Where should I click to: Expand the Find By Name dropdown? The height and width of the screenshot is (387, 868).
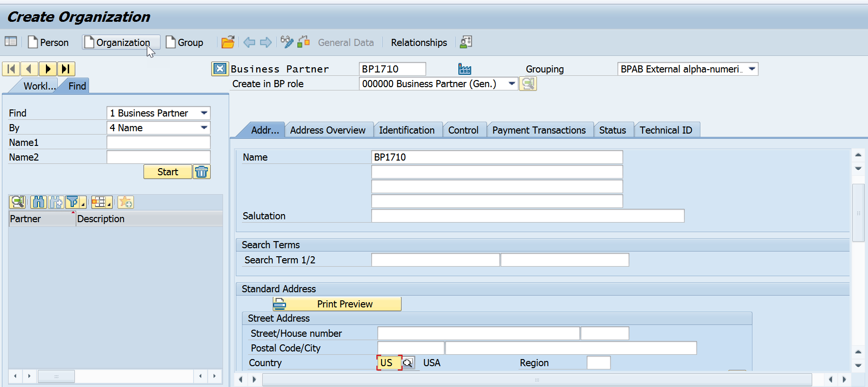204,128
